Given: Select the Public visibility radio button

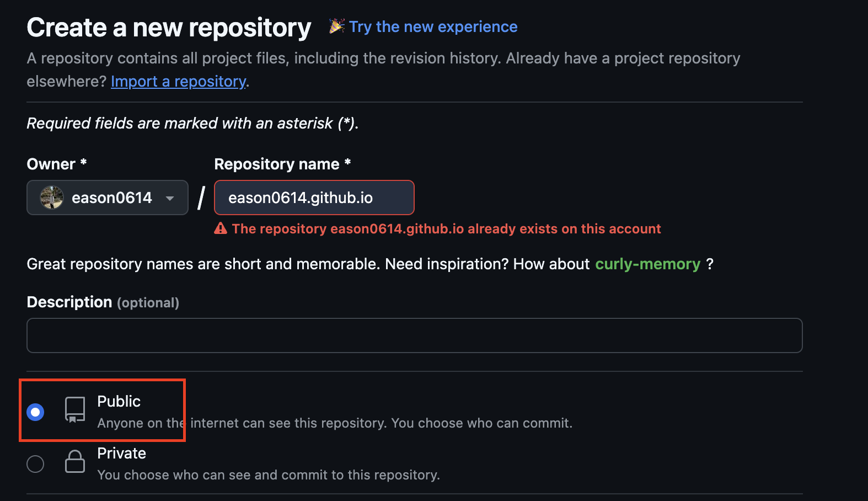Looking at the screenshot, I should pos(35,412).
